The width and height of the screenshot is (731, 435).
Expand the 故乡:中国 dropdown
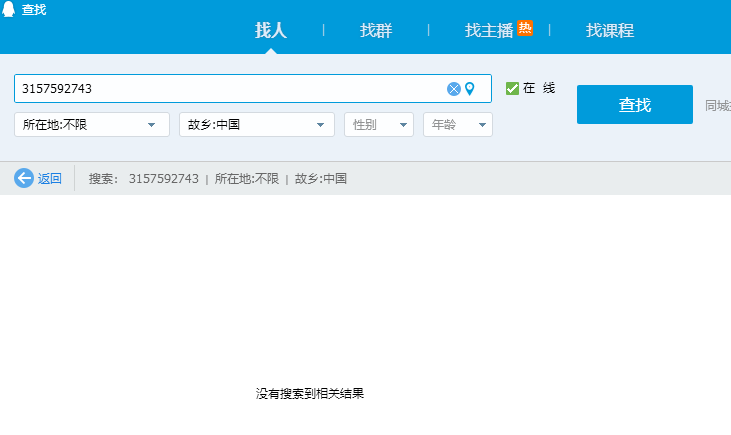[256, 125]
